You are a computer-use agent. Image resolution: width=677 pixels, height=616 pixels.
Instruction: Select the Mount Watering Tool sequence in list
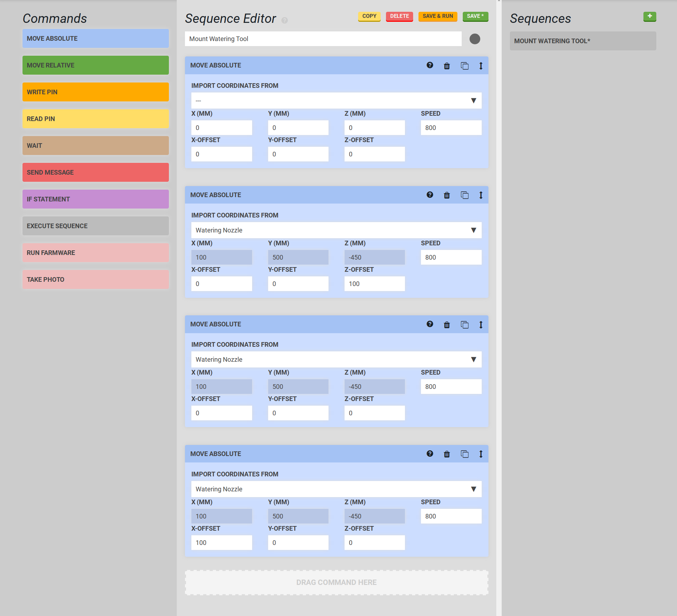coord(582,41)
